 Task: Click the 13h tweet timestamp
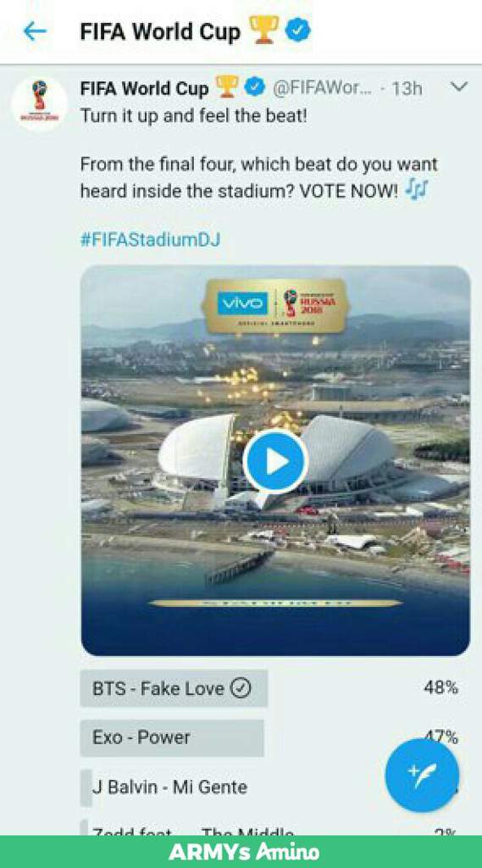pos(407,88)
